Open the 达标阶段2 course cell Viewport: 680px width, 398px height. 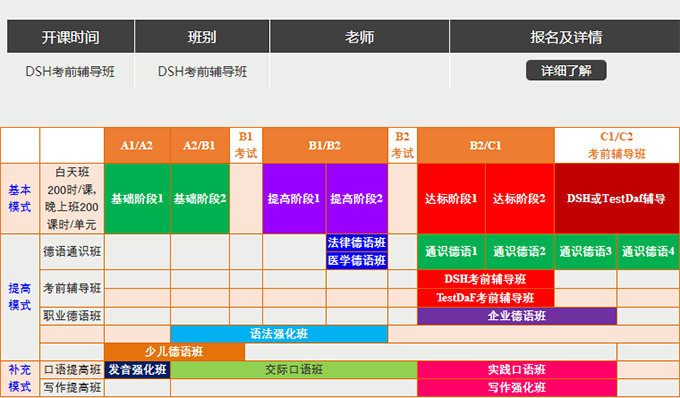520,199
